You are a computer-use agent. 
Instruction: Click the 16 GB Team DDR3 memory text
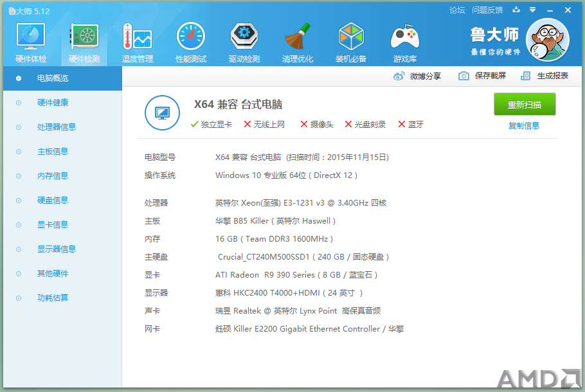[x=274, y=239]
